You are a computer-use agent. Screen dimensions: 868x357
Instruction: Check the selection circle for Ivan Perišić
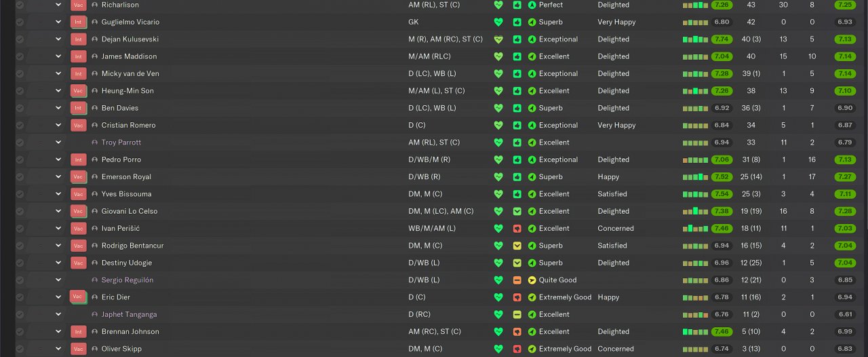point(20,229)
